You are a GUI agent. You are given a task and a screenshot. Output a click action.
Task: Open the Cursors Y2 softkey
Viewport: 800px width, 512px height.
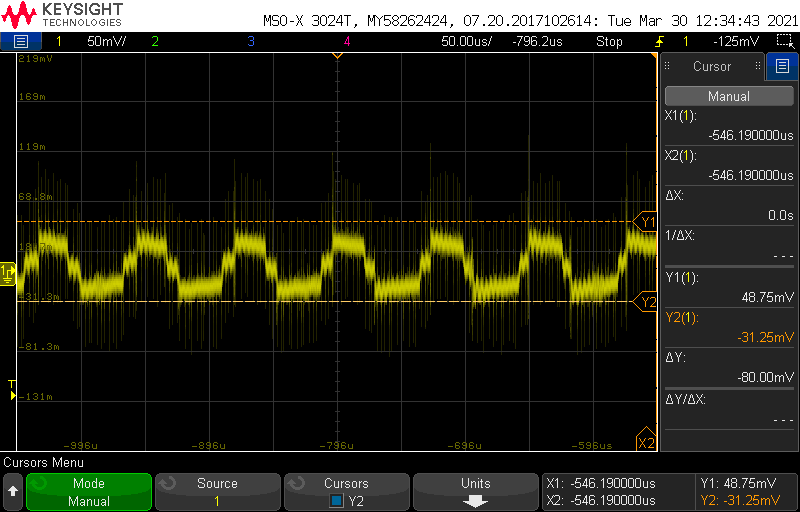point(346,492)
